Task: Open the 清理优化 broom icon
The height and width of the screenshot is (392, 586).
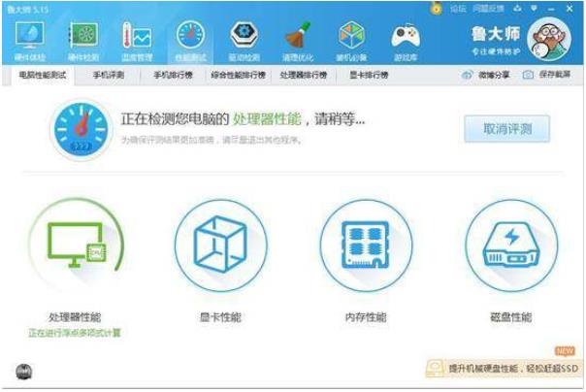Action: (x=298, y=36)
